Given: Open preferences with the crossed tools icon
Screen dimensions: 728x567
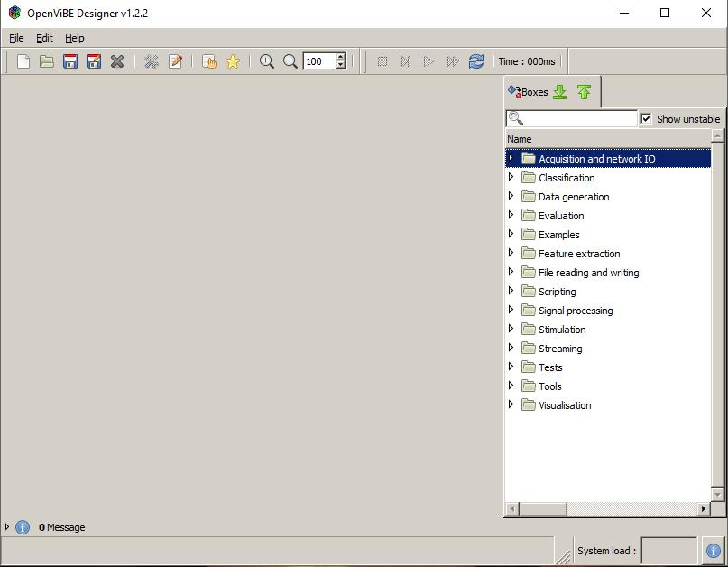Looking at the screenshot, I should (x=152, y=61).
